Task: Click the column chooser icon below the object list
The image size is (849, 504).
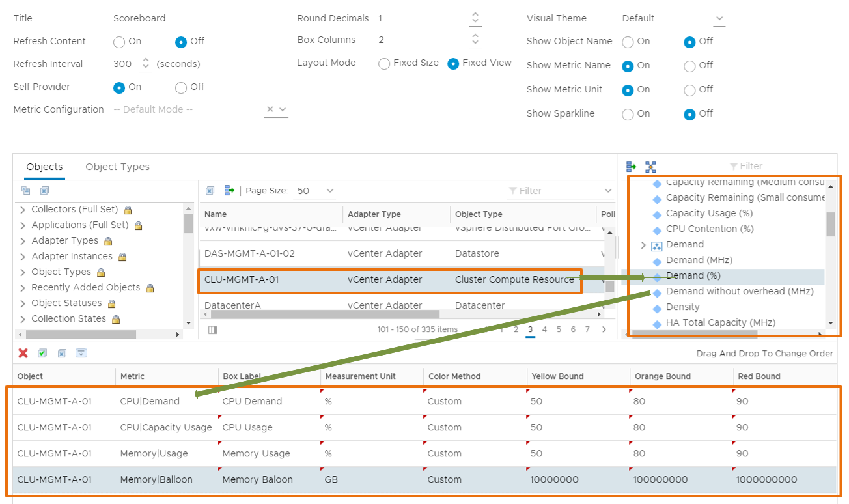Action: [x=213, y=330]
